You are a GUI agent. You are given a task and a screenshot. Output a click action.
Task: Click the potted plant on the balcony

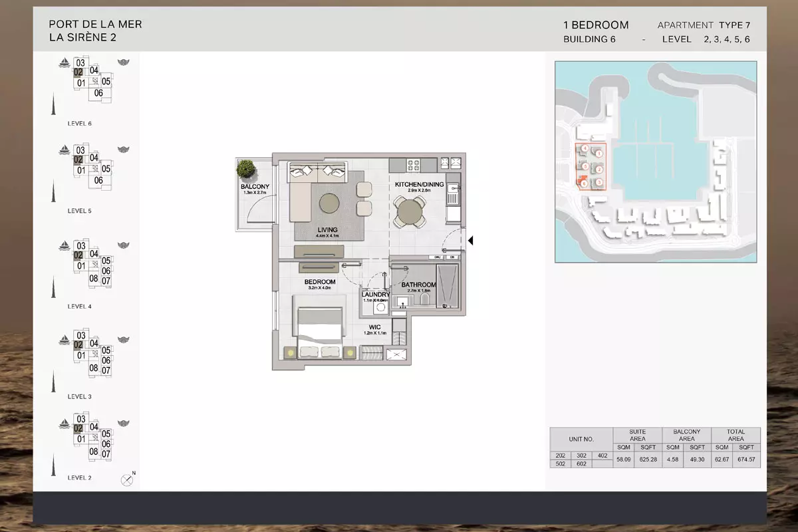(245, 170)
